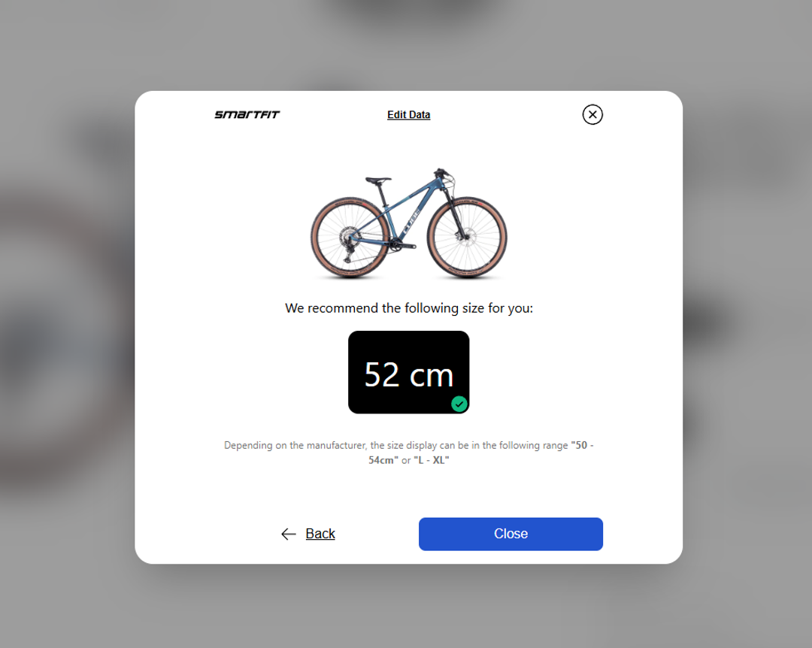Image resolution: width=812 pixels, height=648 pixels.
Task: Select the 52 cm size box
Action: tap(408, 372)
